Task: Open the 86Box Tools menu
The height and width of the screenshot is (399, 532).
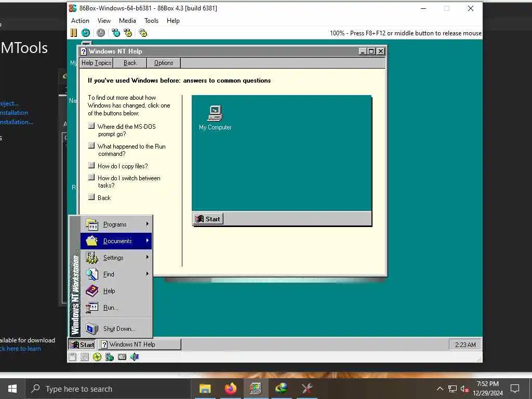Action: point(151,21)
